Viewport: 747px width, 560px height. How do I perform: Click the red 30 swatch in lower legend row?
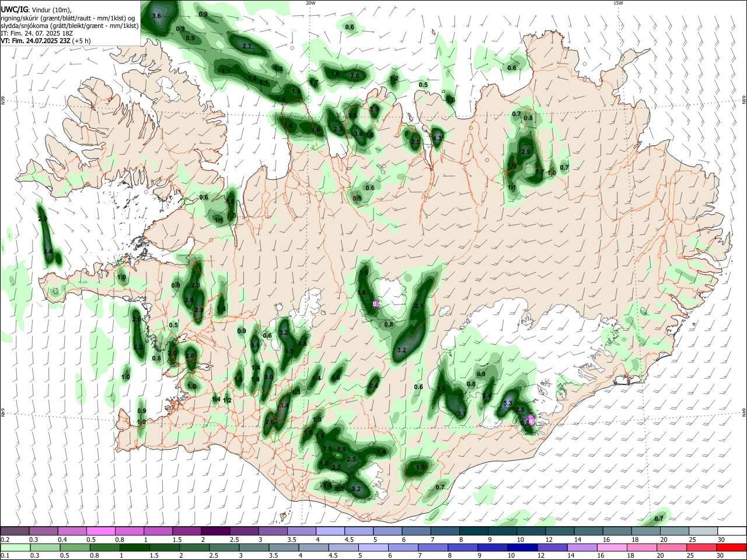coord(731,548)
